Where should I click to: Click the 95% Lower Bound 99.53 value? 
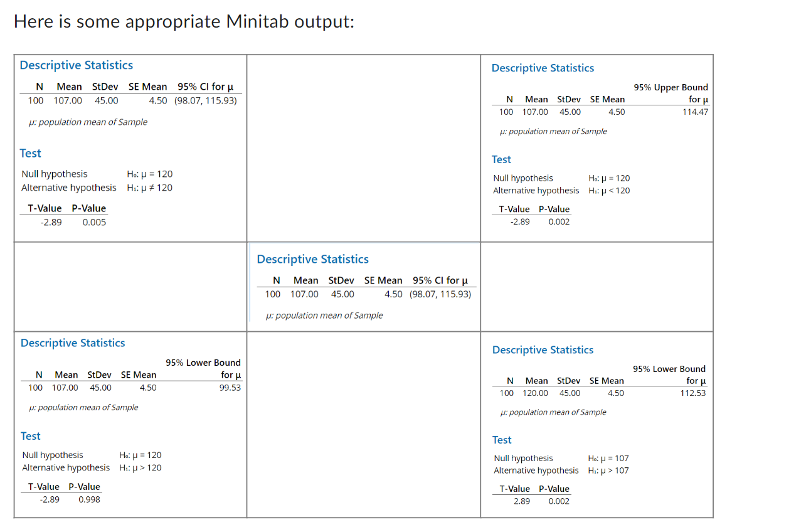click(231, 388)
